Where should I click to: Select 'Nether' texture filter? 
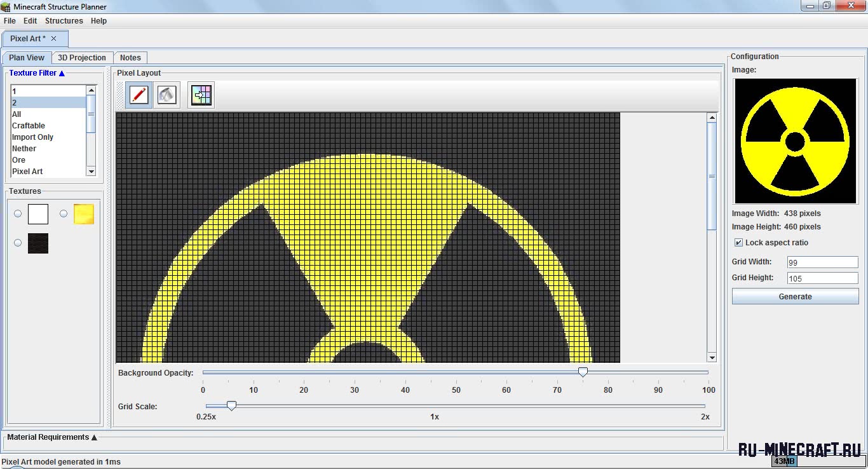tap(48, 149)
